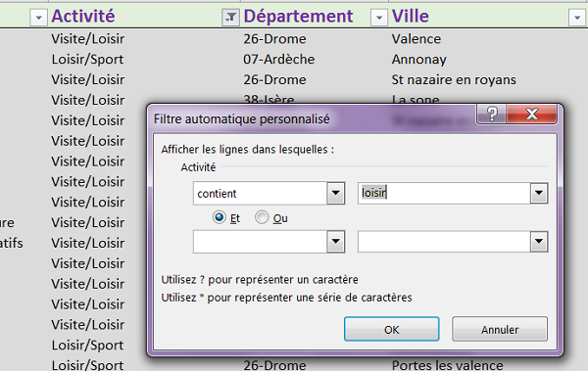Select the Loisir/Sport cell in Annonay row
Screen dimensions: 588x371
pos(87,59)
